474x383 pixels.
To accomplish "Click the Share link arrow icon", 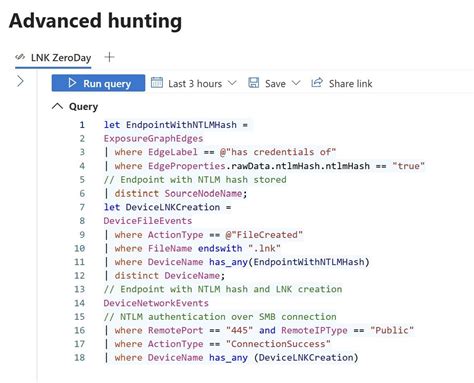I will 317,82.
